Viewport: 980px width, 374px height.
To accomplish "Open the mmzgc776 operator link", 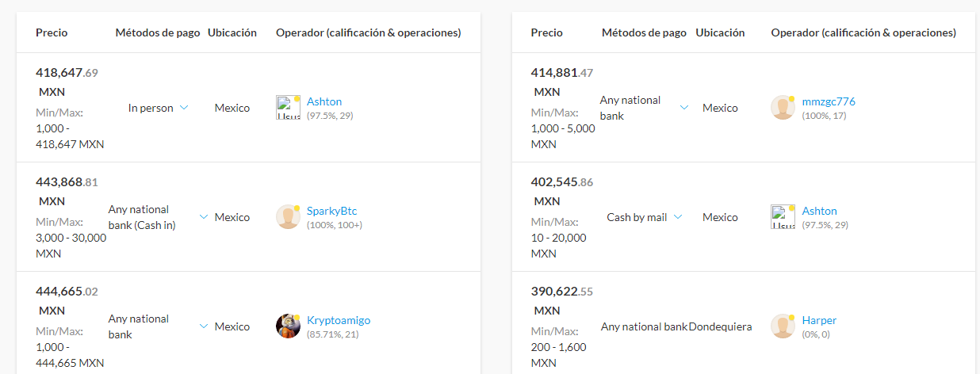I will [x=829, y=101].
